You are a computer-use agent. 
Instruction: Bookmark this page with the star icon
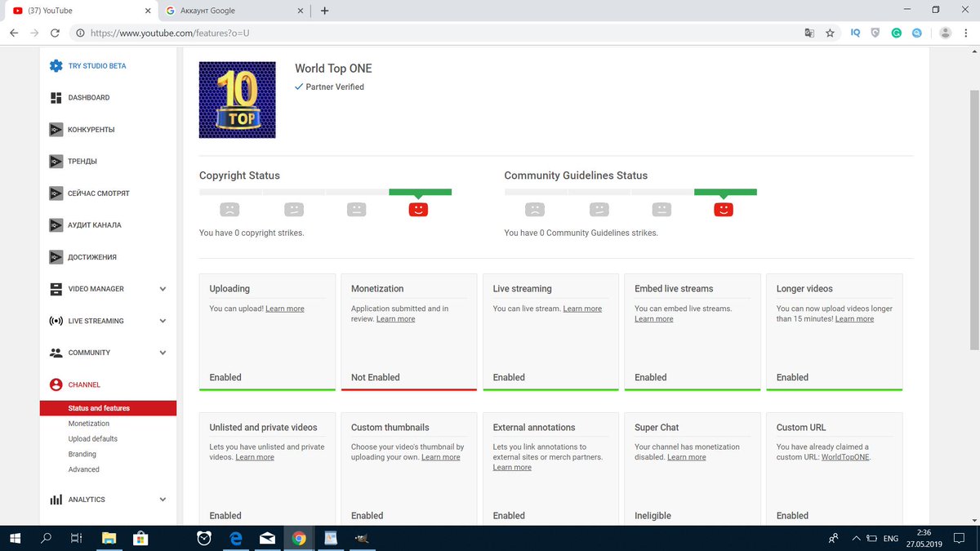(x=831, y=33)
